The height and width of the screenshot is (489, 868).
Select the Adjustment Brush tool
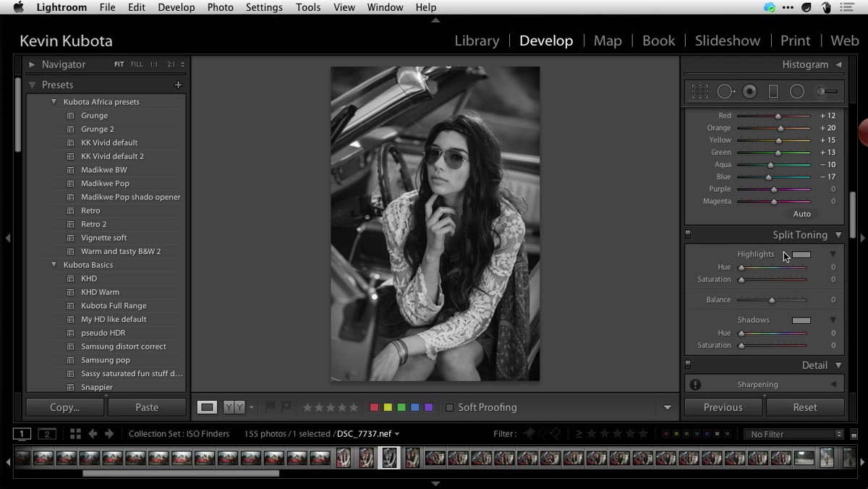(827, 91)
